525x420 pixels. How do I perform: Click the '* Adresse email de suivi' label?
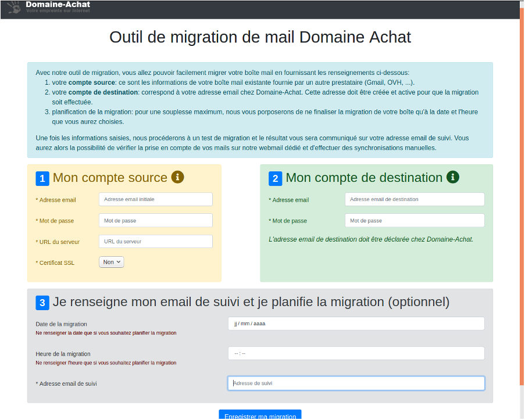click(66, 384)
